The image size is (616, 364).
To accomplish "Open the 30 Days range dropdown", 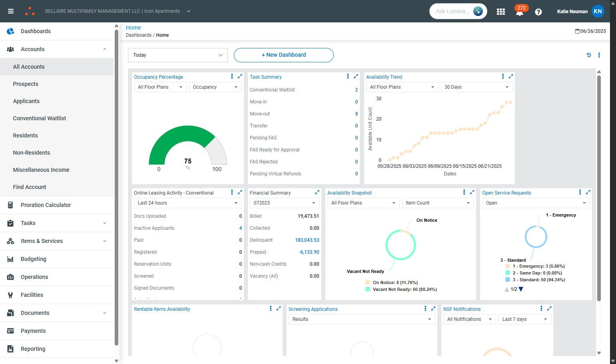I will coord(476,87).
